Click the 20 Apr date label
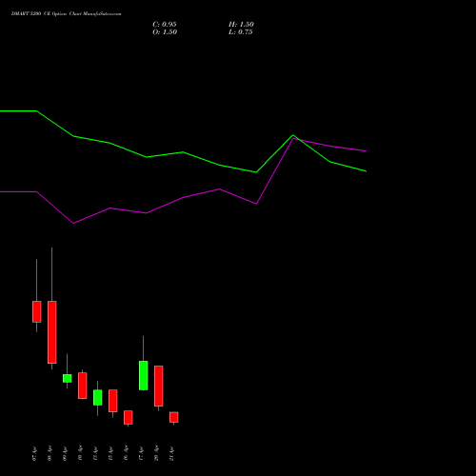 tap(156, 453)
